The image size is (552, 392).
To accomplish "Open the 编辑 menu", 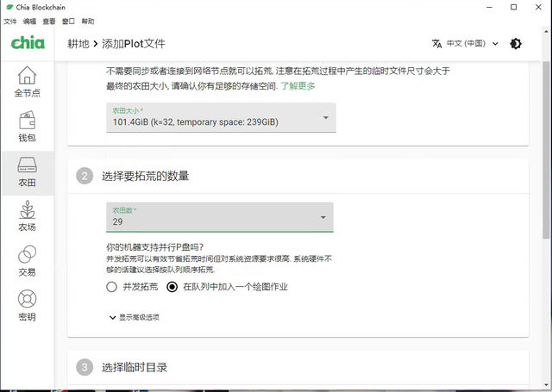I will pyautogui.click(x=29, y=22).
